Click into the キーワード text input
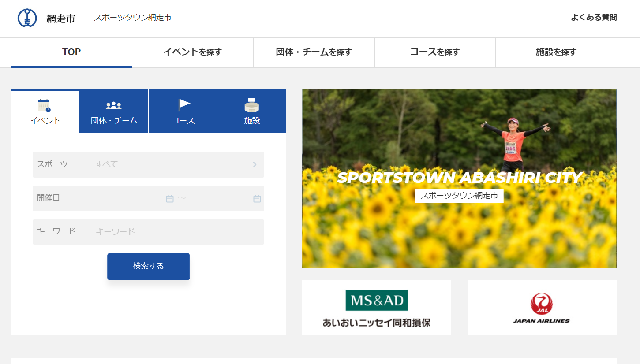This screenshot has width=640, height=364. 176,232
